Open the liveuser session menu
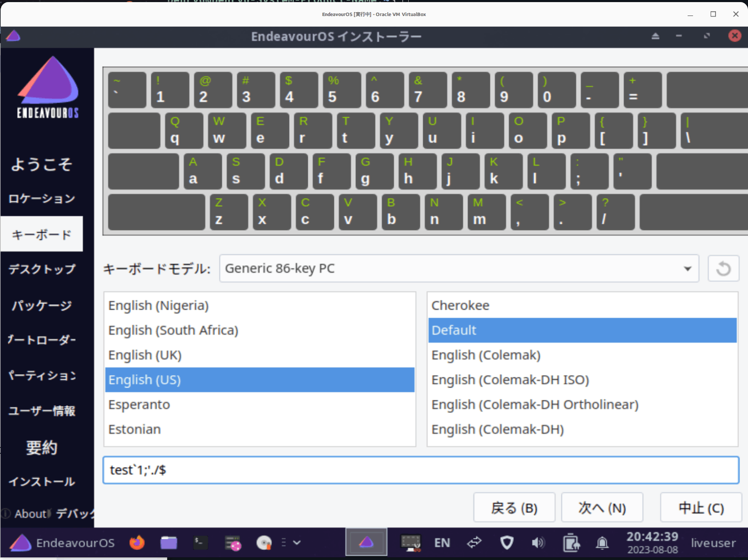 click(x=713, y=543)
